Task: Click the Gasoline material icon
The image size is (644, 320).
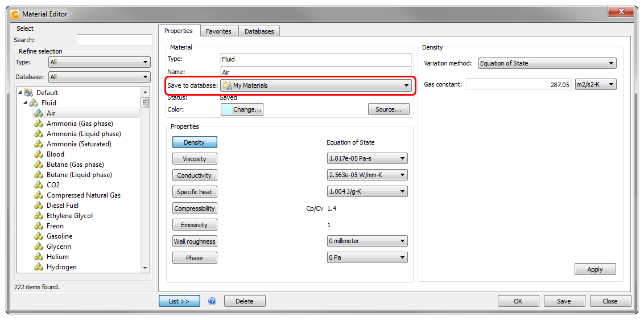Action: (39, 236)
